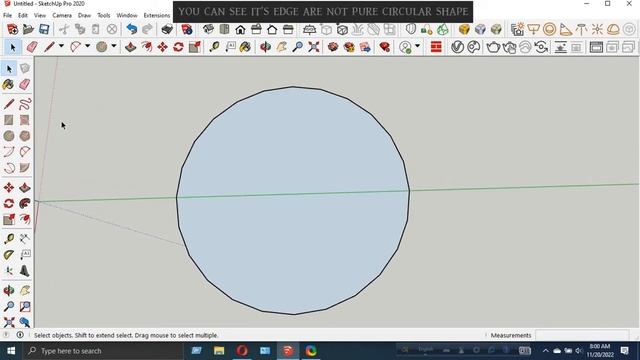Select the Tape Measure tool in top toolbar
Screen dimensions: 640x360
coord(215,47)
